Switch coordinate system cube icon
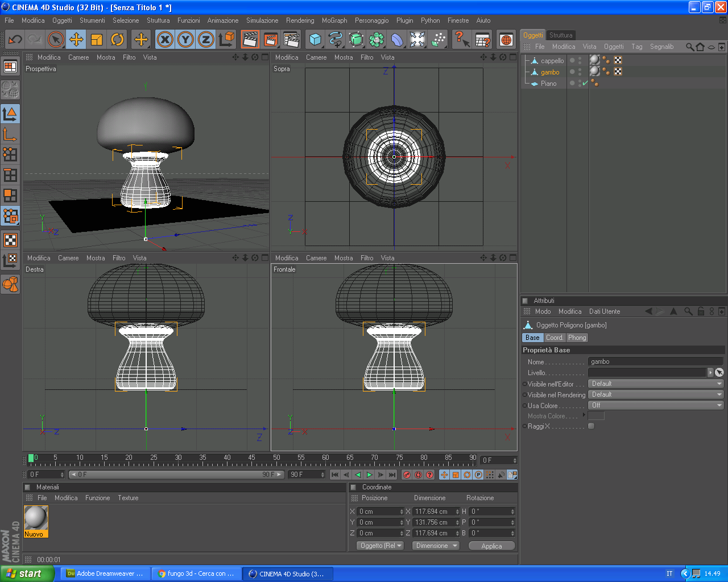The height and width of the screenshot is (582, 728). pyautogui.click(x=226, y=39)
